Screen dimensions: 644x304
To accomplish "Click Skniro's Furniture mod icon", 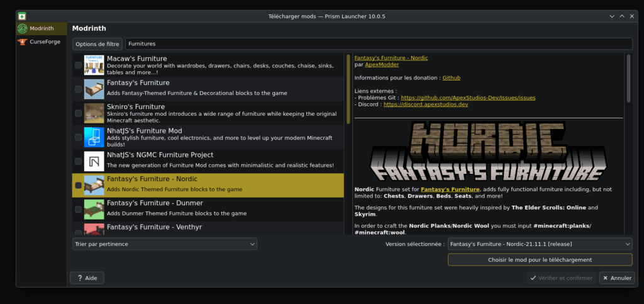I will [x=94, y=113].
